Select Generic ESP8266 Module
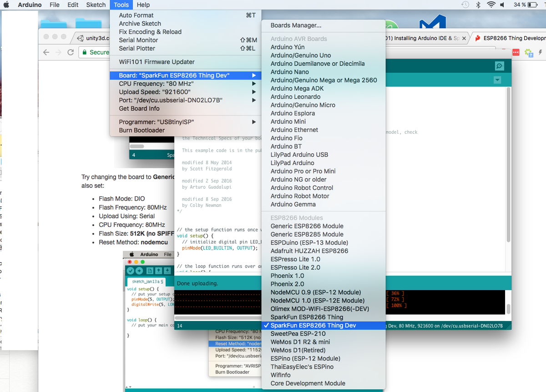This screenshot has height=392, width=546. [x=324, y=226]
